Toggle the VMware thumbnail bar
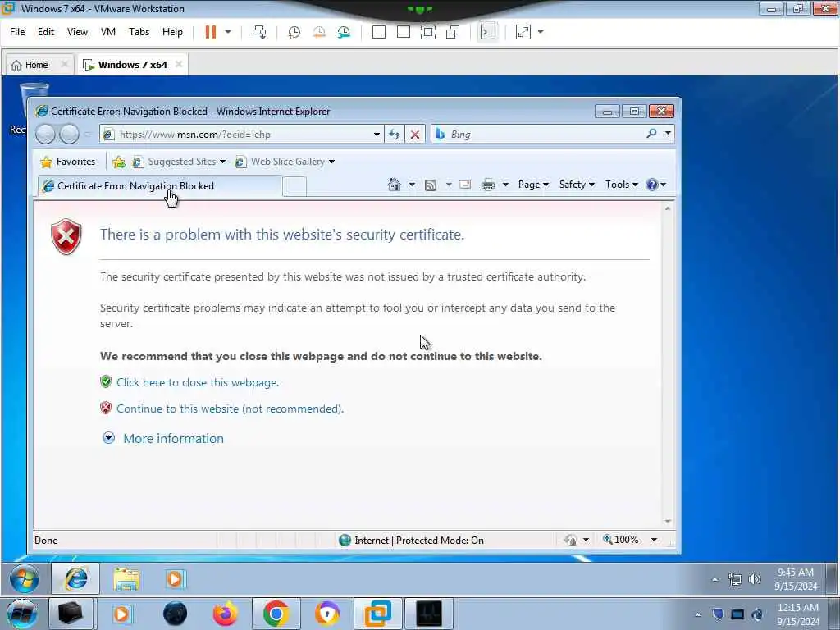This screenshot has width=840, height=630. click(x=404, y=32)
